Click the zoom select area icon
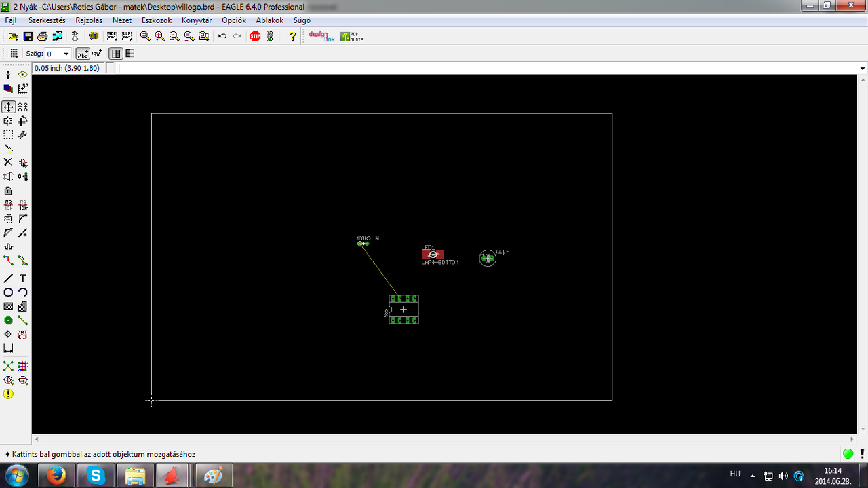The image size is (868, 488). pos(204,36)
